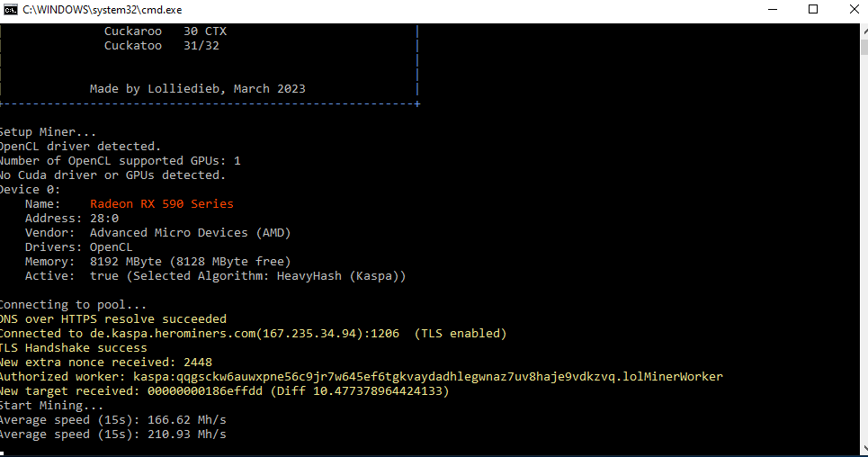Image resolution: width=868 pixels, height=457 pixels.
Task: Maximize the cmd.exe window
Action: click(x=812, y=9)
